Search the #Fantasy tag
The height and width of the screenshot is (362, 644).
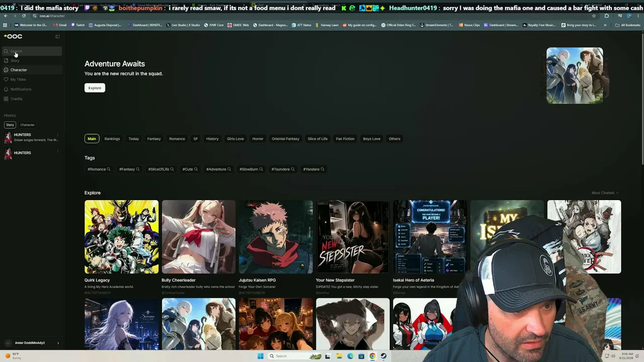[129, 169]
